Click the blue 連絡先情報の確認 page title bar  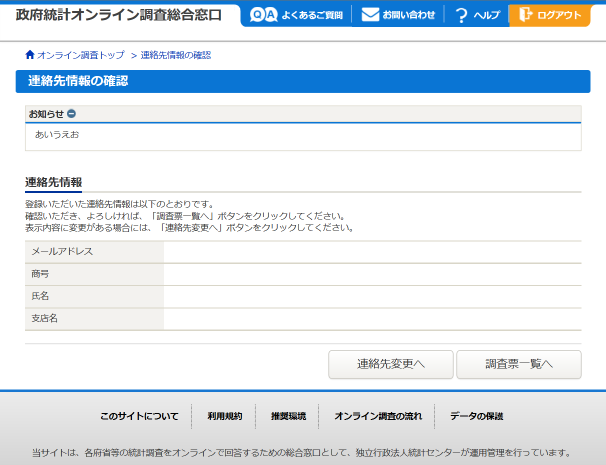coord(303,81)
